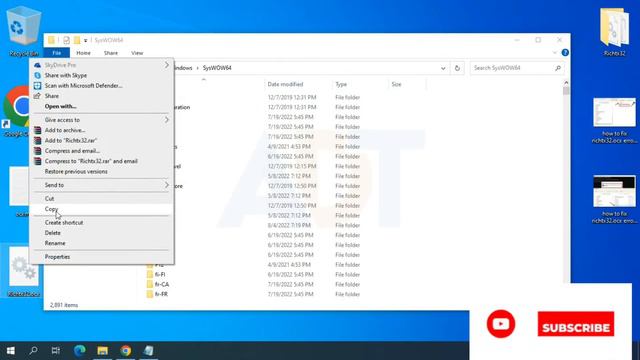The image size is (640, 360).
Task: Open the Windows Start menu
Action: click(11, 351)
